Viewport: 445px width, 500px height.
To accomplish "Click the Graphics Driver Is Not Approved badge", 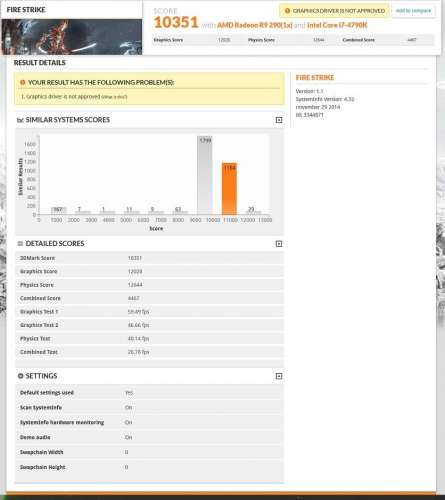I will click(334, 11).
